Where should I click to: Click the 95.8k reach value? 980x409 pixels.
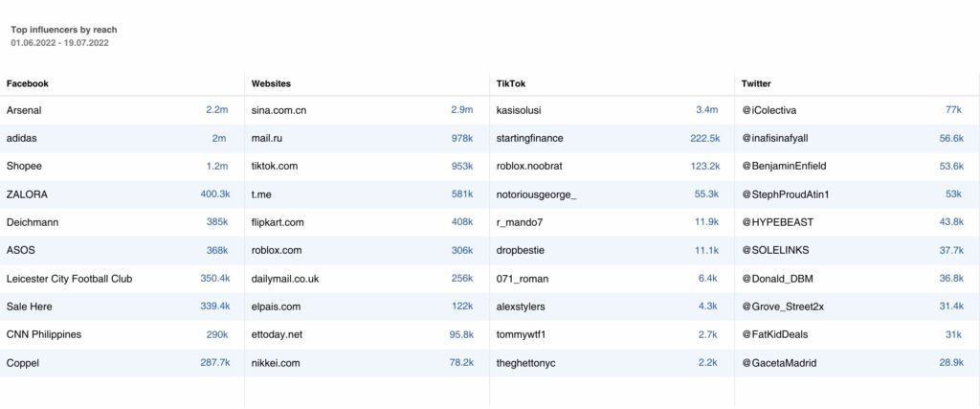tap(461, 334)
